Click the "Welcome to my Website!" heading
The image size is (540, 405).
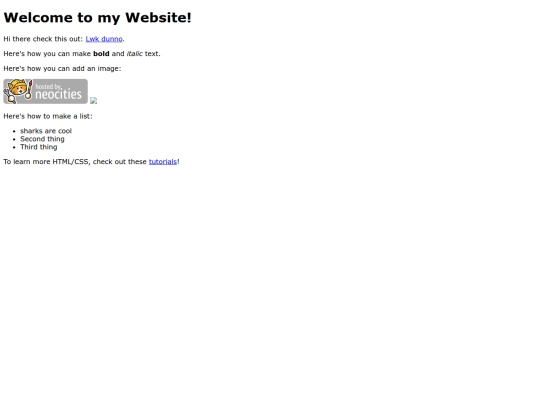click(97, 18)
